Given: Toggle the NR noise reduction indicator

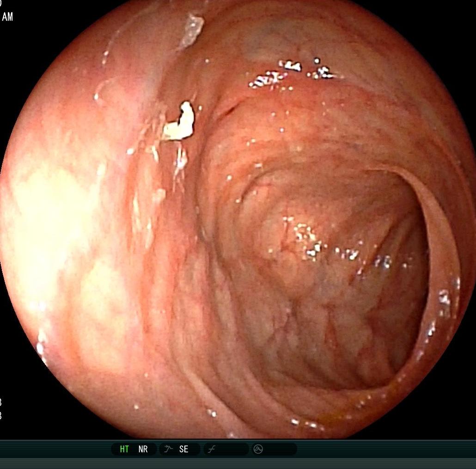Looking at the screenshot, I should pos(143,449).
